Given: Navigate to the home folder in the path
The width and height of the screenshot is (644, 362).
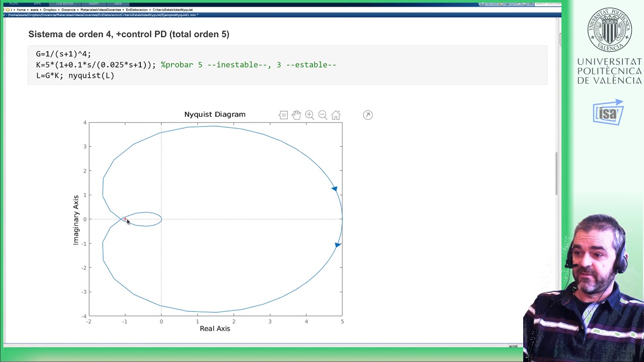Looking at the screenshot, I should pos(21,10).
